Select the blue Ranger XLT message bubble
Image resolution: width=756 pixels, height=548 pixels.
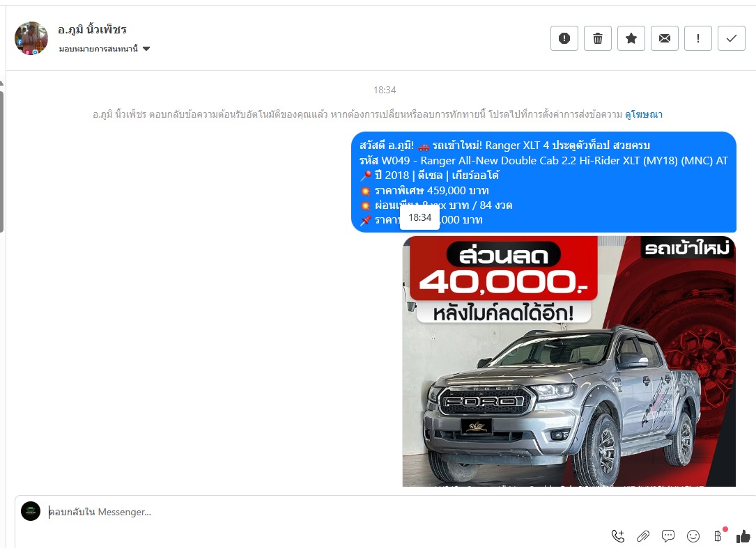tap(543, 182)
